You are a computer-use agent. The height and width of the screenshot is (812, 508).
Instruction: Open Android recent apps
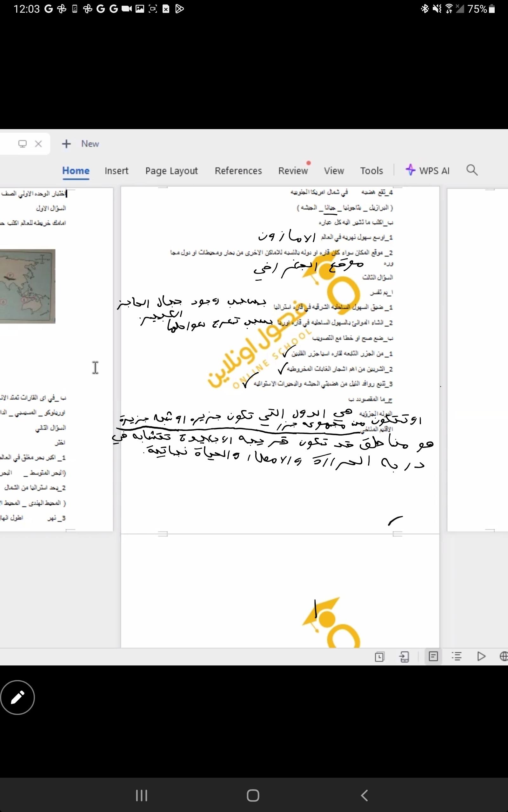[x=142, y=795]
